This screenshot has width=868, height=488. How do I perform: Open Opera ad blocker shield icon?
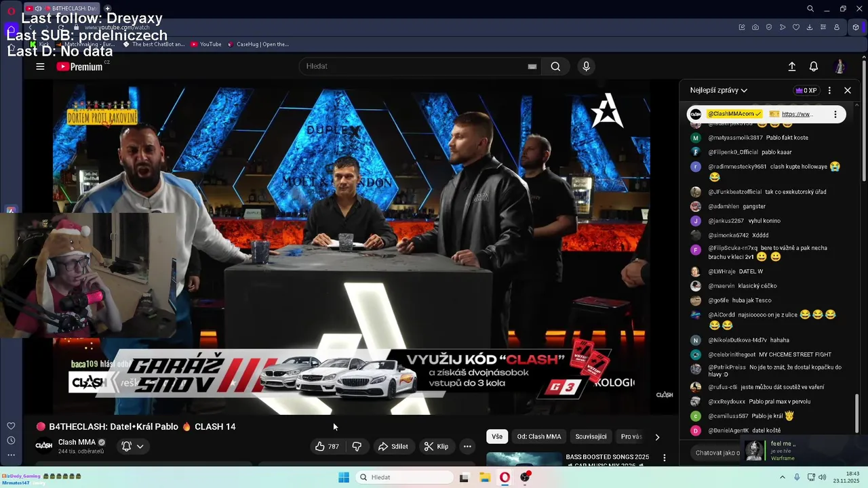pyautogui.click(x=769, y=27)
